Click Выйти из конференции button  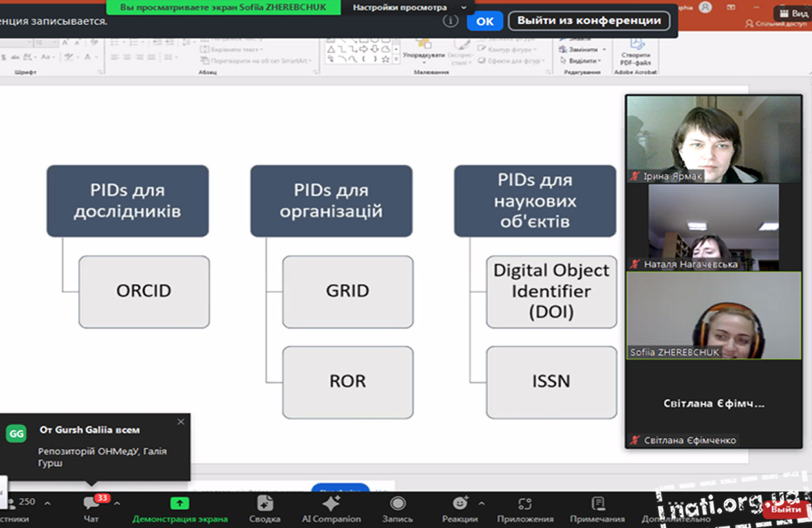[589, 21]
